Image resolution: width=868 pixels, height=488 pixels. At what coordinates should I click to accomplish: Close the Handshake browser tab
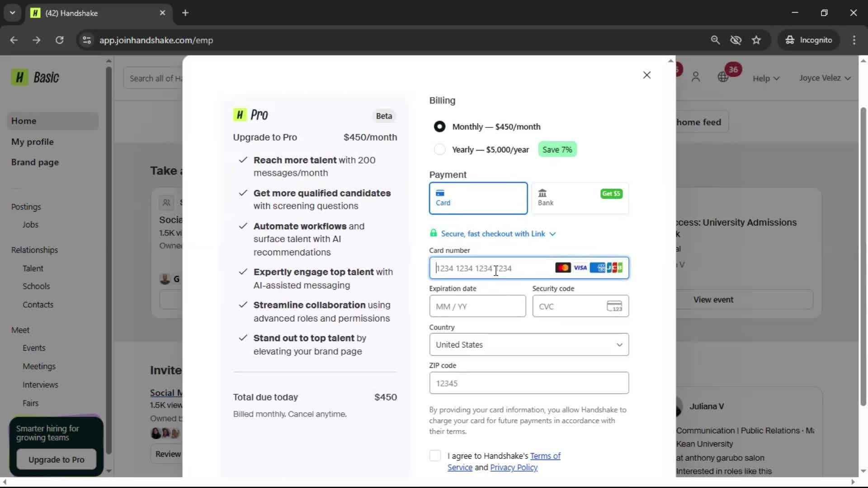click(162, 13)
